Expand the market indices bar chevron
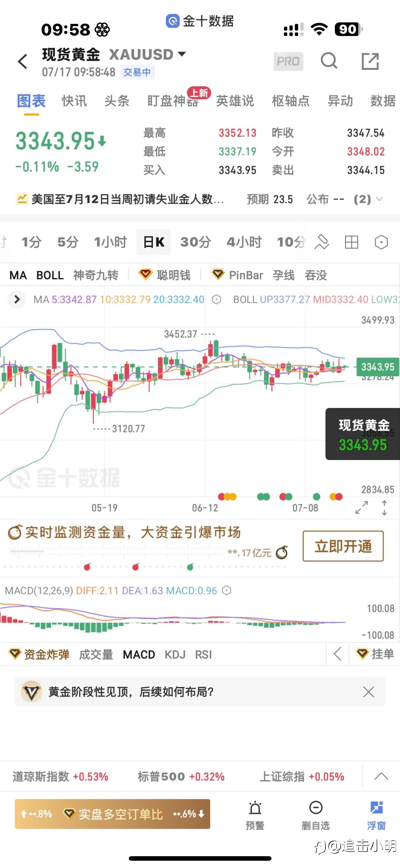The height and width of the screenshot is (868, 400). pos(381,776)
